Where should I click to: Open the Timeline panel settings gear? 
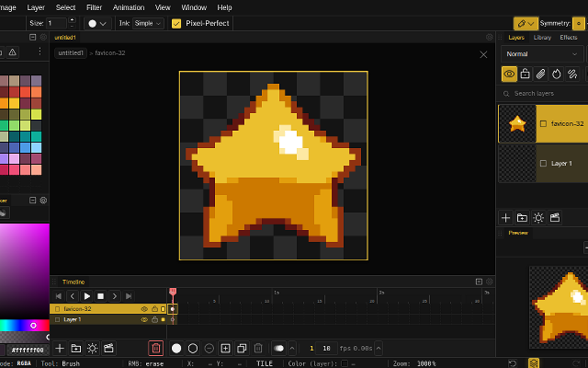pos(489,282)
